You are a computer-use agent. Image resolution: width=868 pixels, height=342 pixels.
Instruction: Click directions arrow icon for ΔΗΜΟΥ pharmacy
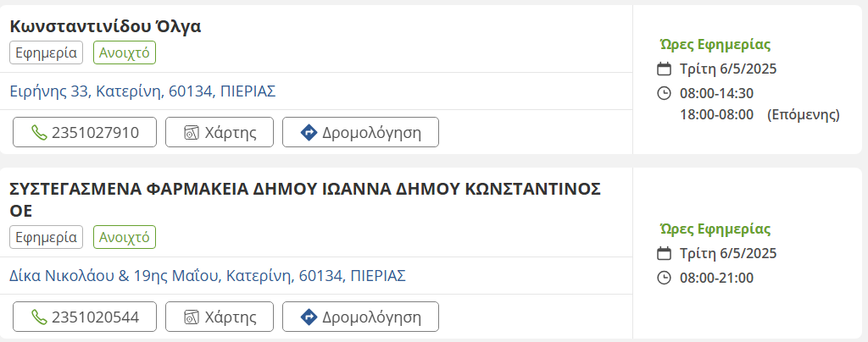point(309,317)
